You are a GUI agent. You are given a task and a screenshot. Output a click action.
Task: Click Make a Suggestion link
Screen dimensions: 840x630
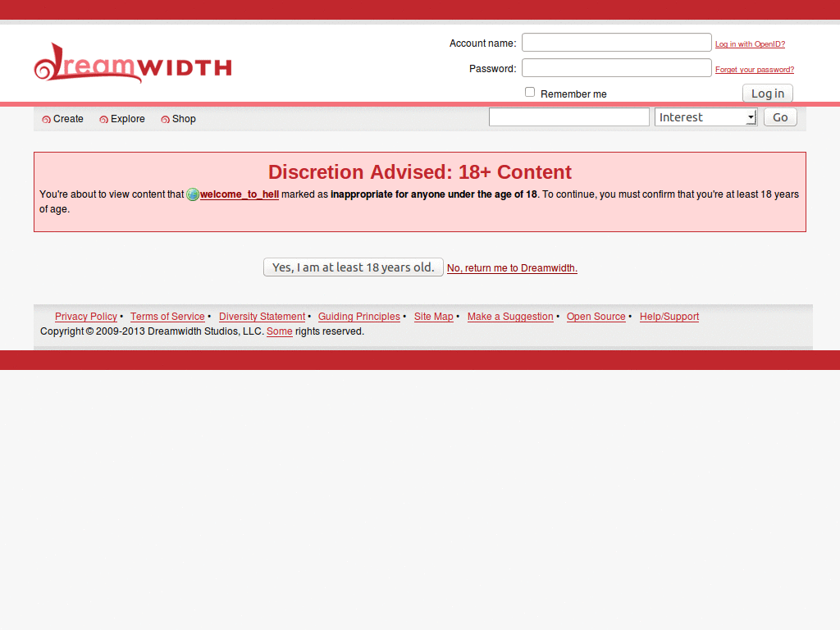click(x=510, y=317)
